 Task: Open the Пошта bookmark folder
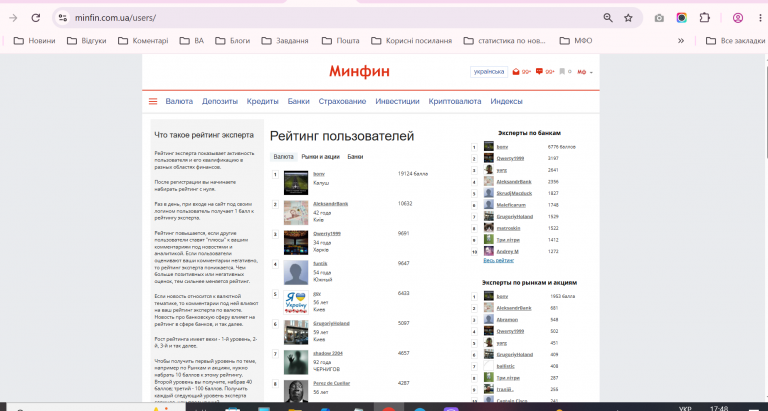coord(340,41)
